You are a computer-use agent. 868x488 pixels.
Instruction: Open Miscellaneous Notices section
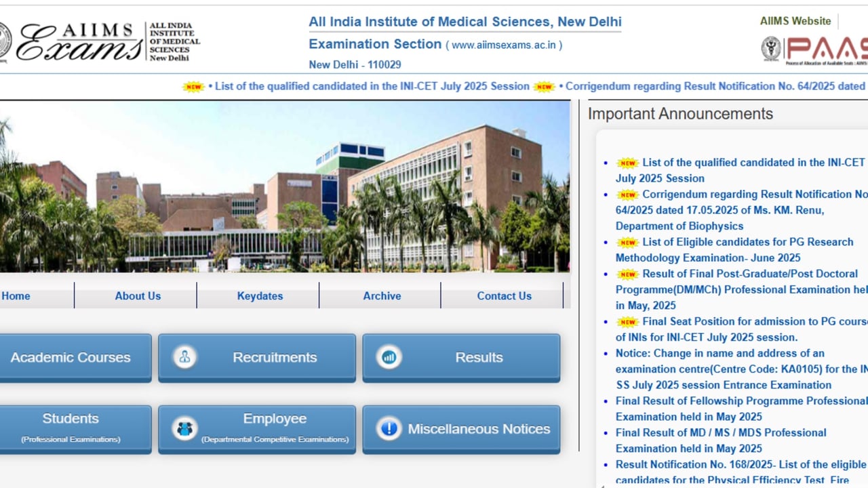click(x=461, y=428)
